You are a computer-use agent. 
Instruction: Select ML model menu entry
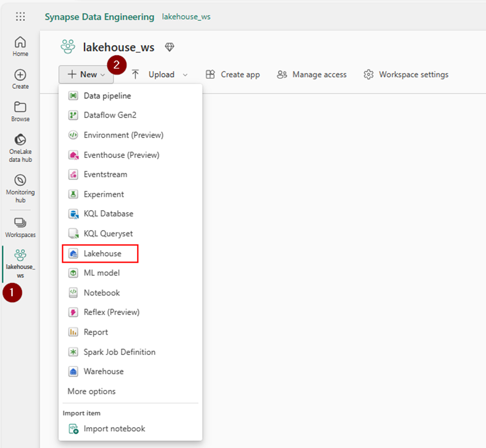tap(131, 273)
